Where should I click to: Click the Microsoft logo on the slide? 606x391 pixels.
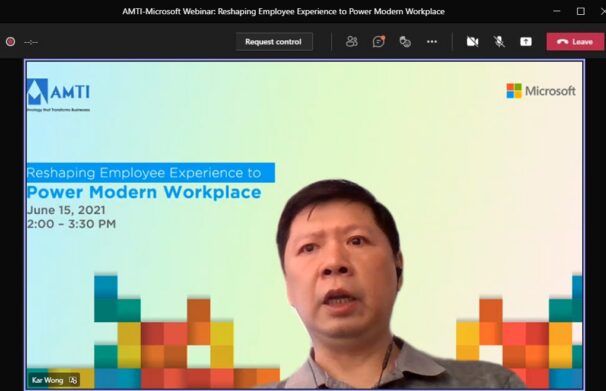pyautogui.click(x=541, y=91)
